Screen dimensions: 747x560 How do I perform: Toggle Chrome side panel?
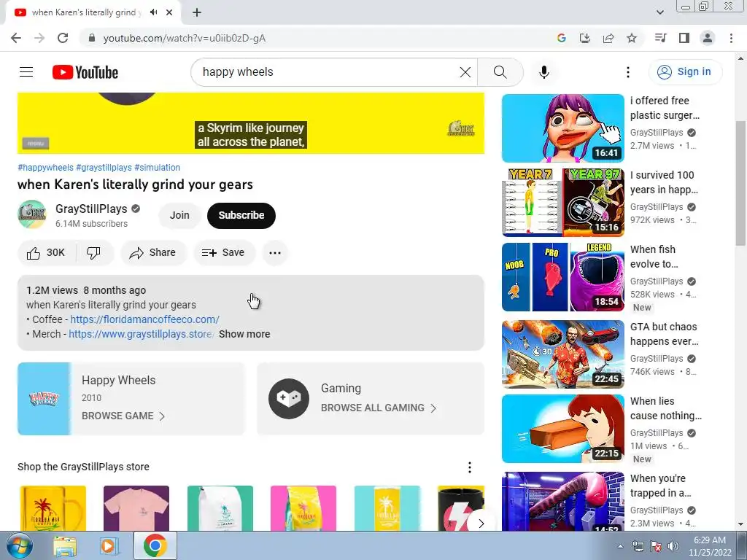pos(684,38)
